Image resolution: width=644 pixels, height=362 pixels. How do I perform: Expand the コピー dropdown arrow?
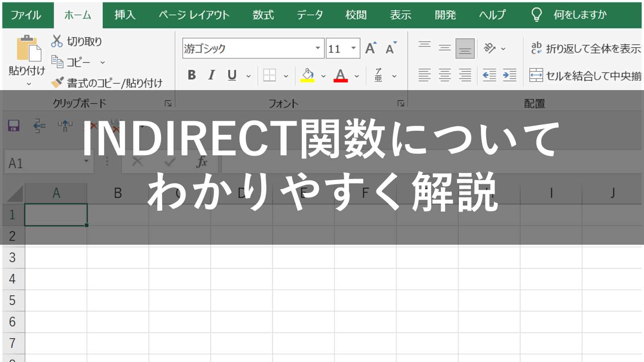(x=103, y=63)
